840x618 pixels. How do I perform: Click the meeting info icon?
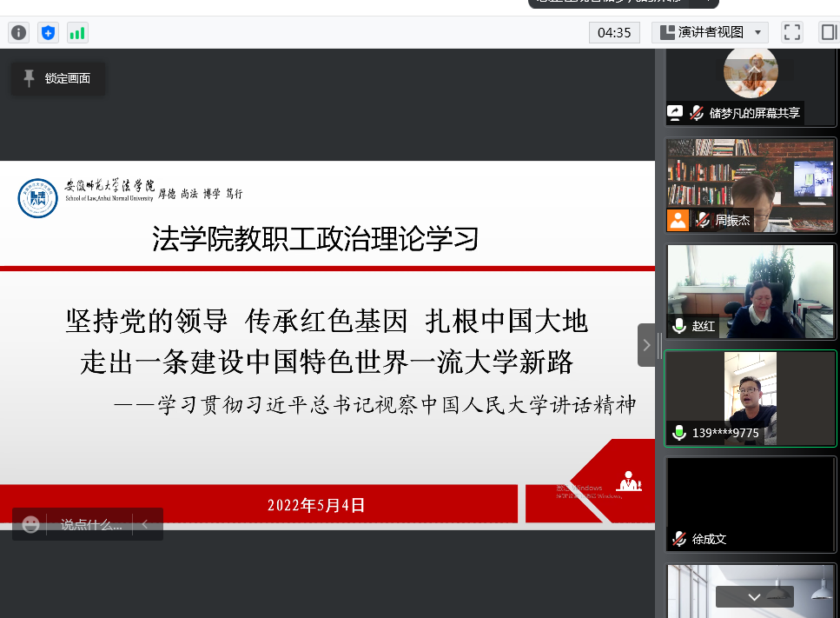point(18,33)
